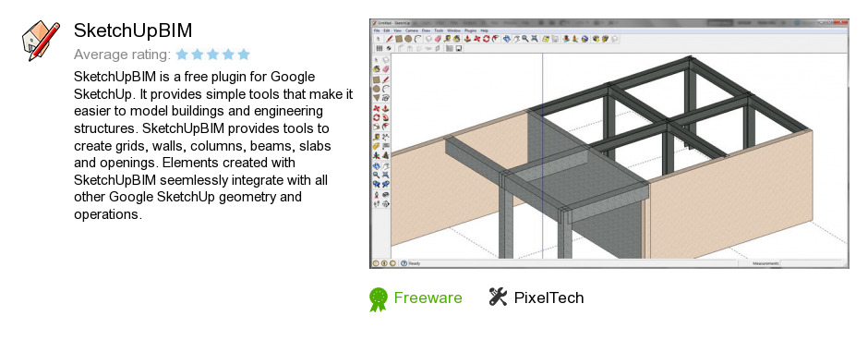
Task: Select the Axes tool
Action: click(377, 155)
